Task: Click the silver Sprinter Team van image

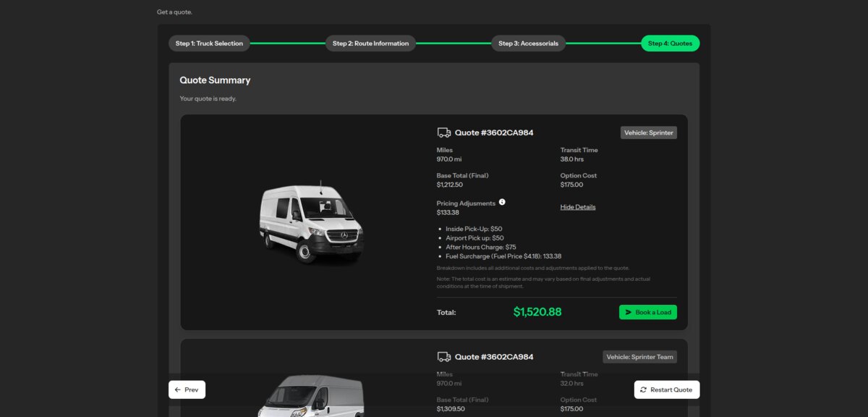Action: pyautogui.click(x=311, y=396)
